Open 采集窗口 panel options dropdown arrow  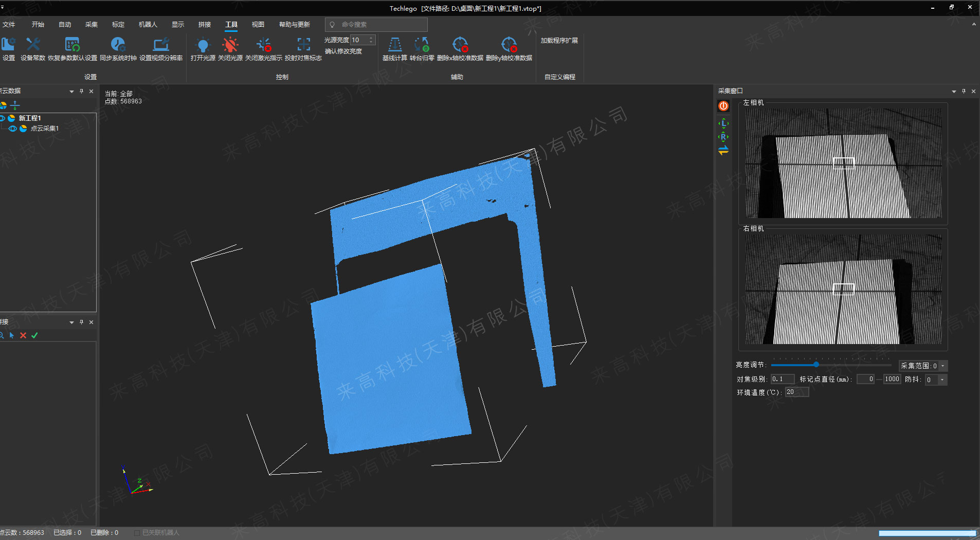pos(954,92)
